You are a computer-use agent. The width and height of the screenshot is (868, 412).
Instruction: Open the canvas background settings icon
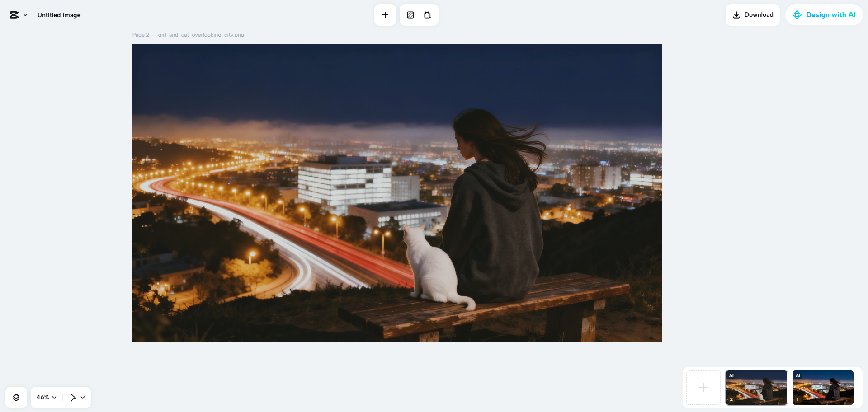tap(410, 14)
